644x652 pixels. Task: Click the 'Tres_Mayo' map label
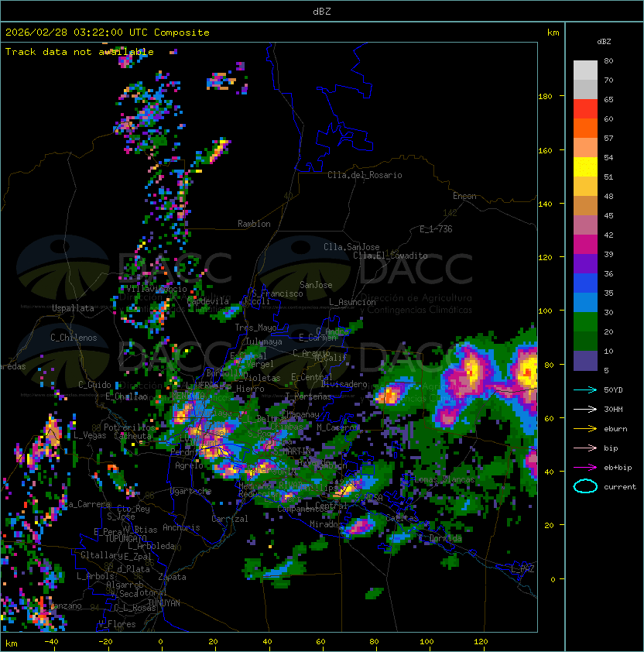(x=255, y=328)
